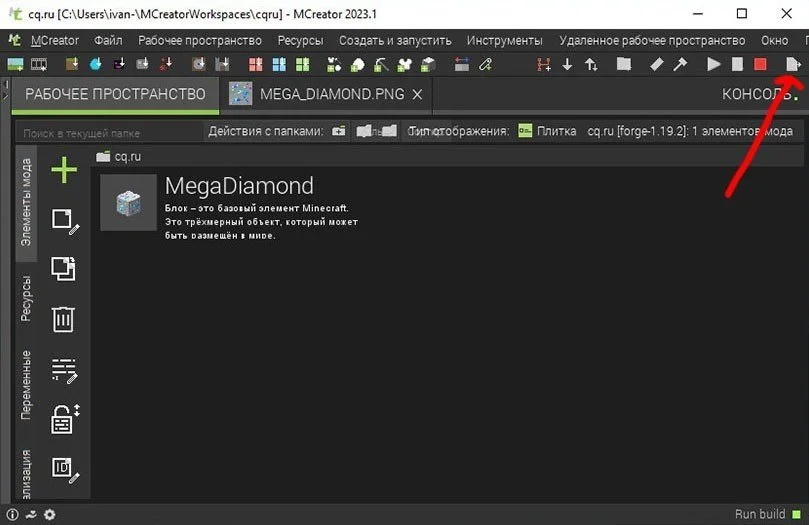Toggle lock on element code icon
The image size is (809, 525).
pyautogui.click(x=65, y=418)
